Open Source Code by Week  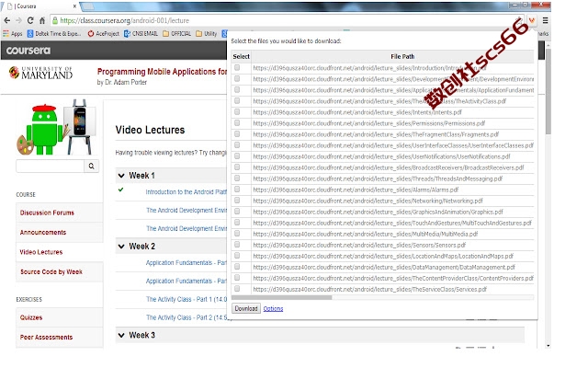click(51, 272)
